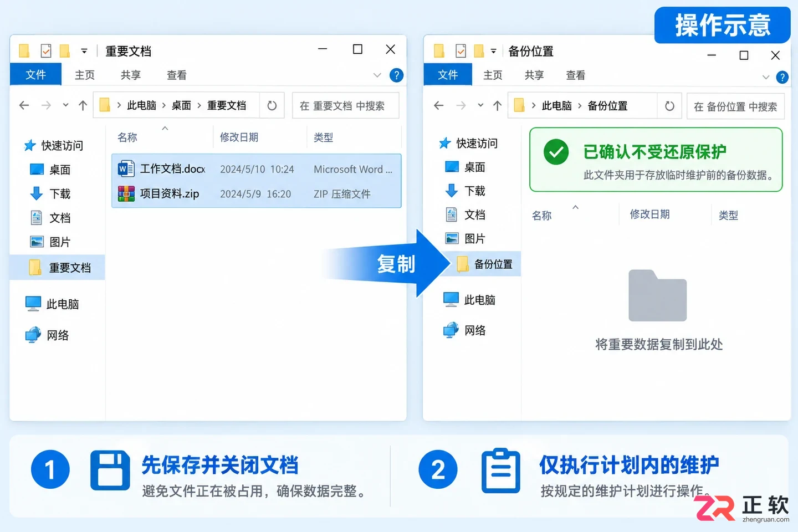
Task: Open the 文件 tab in 重要文档 window
Action: [35, 75]
